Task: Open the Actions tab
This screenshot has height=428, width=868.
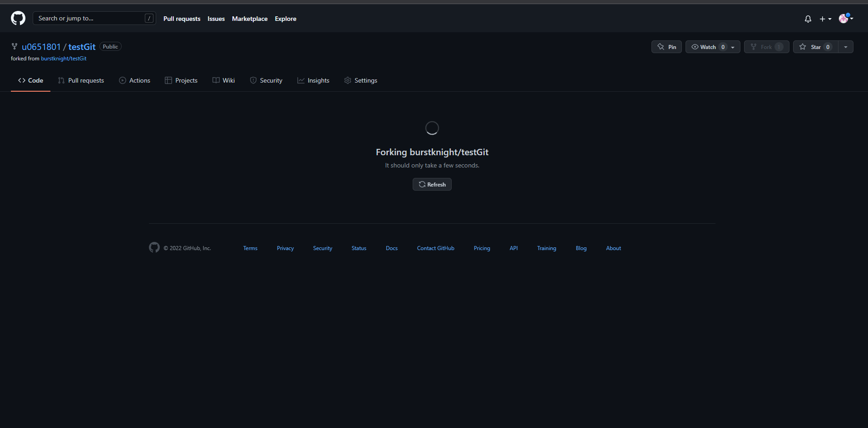Action: [134, 80]
